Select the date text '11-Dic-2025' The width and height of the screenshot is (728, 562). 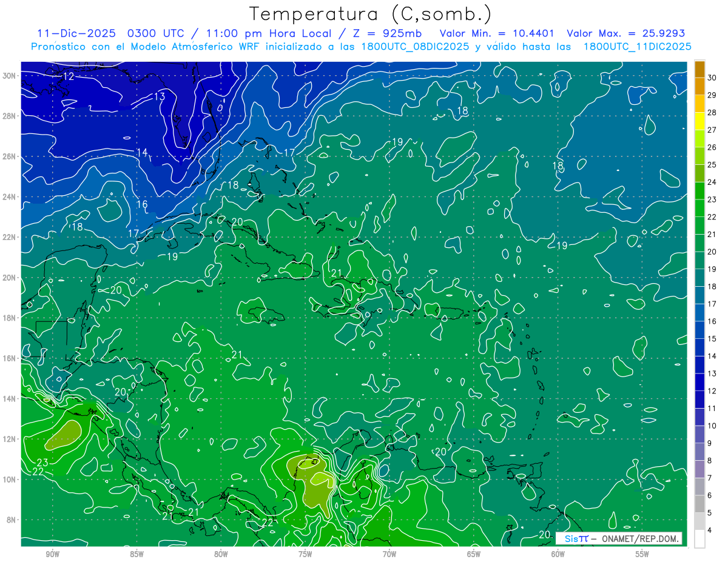(76, 33)
